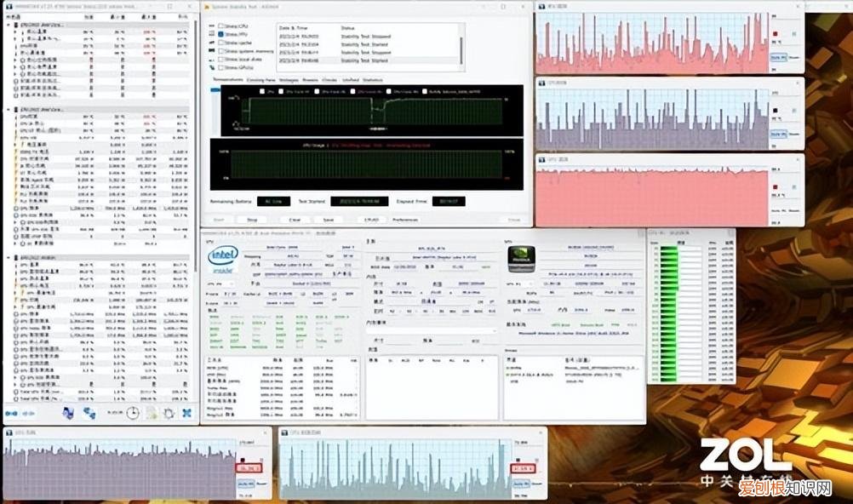Screen dimensions: 853x504
Task: Click the network computers icon in HWiNFO toolbar
Action: [89, 413]
